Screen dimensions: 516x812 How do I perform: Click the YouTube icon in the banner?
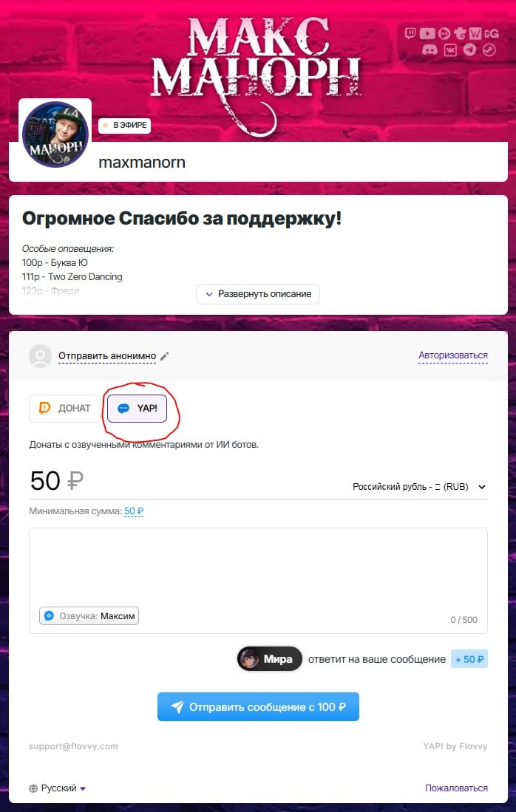[427, 34]
